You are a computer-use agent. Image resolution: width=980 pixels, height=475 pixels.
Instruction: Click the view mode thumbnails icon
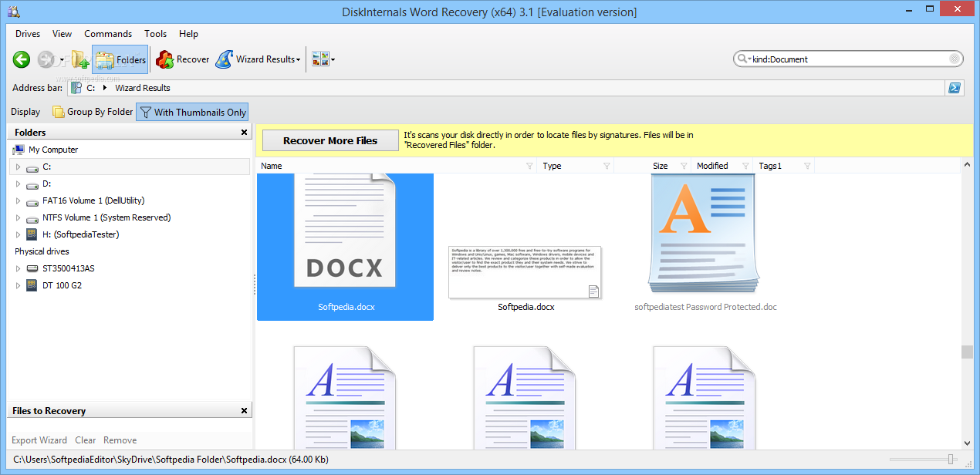coord(320,59)
